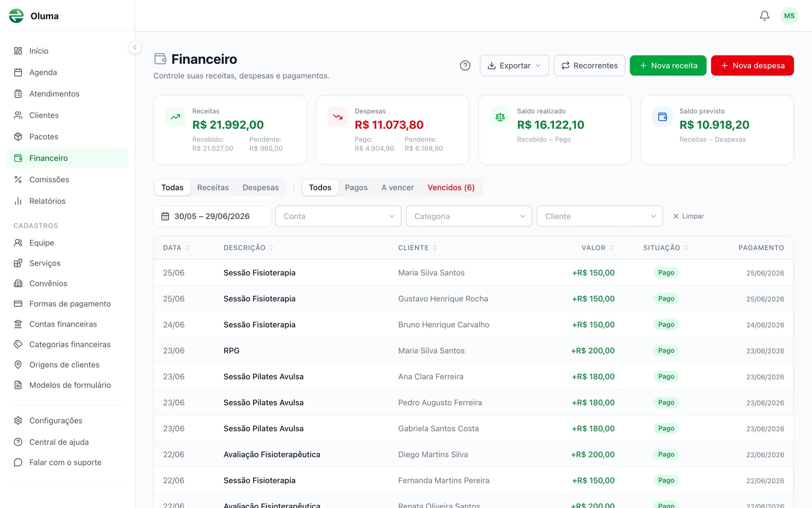812x508 pixels.
Task: Click the Modelos de formulário document icon
Action: click(18, 385)
